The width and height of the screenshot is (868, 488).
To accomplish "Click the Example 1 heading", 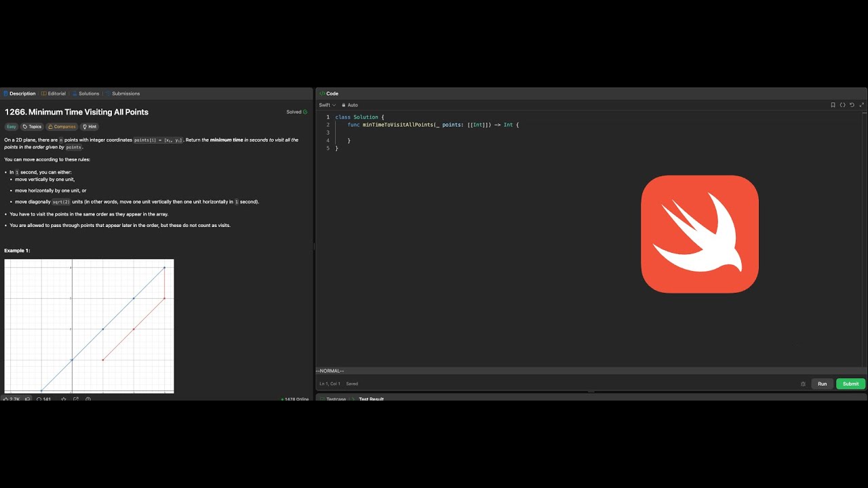I will 17,251.
